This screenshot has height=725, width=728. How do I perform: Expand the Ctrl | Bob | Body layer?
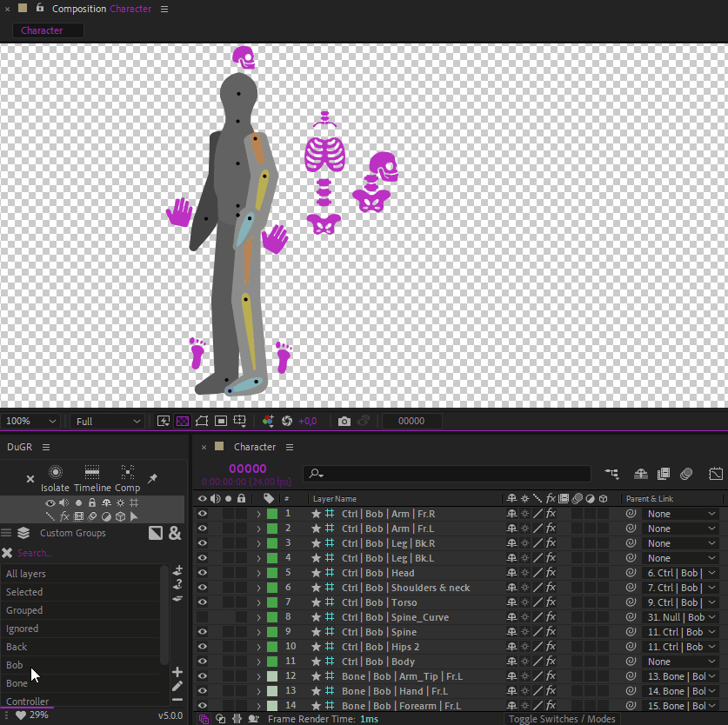point(258,662)
